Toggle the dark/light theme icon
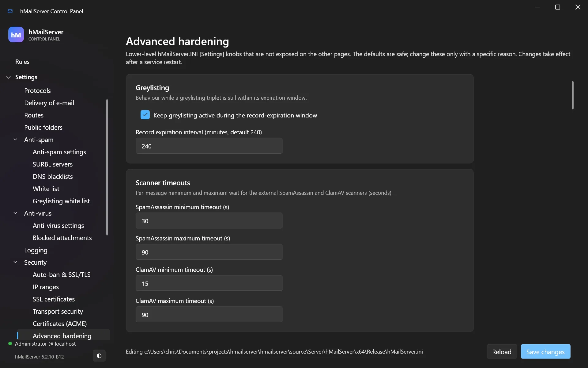Image resolution: width=588 pixels, height=368 pixels. click(x=99, y=356)
